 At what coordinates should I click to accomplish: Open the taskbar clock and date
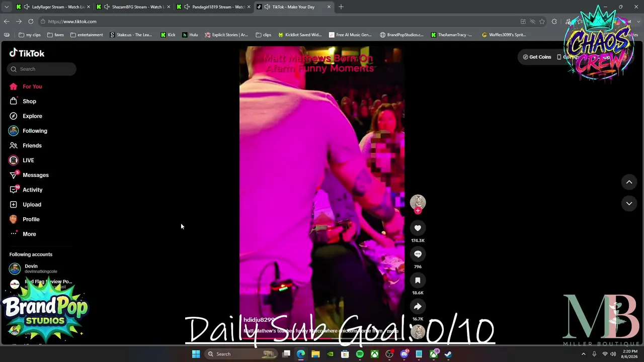point(630,354)
